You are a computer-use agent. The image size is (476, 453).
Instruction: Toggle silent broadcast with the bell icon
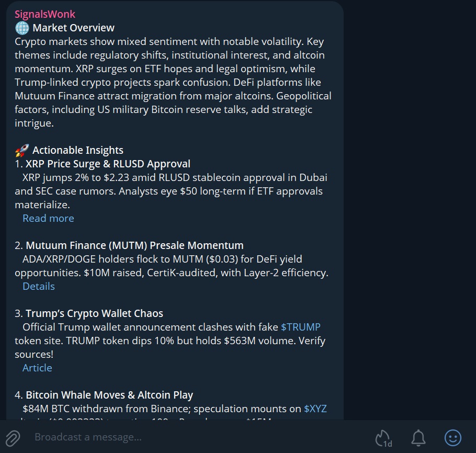(x=417, y=437)
